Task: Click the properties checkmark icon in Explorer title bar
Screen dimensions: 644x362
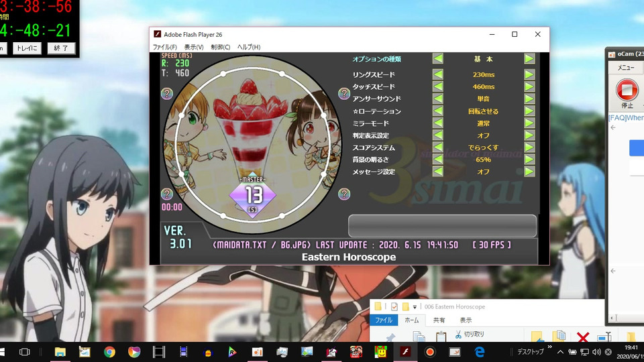Action: [394, 306]
